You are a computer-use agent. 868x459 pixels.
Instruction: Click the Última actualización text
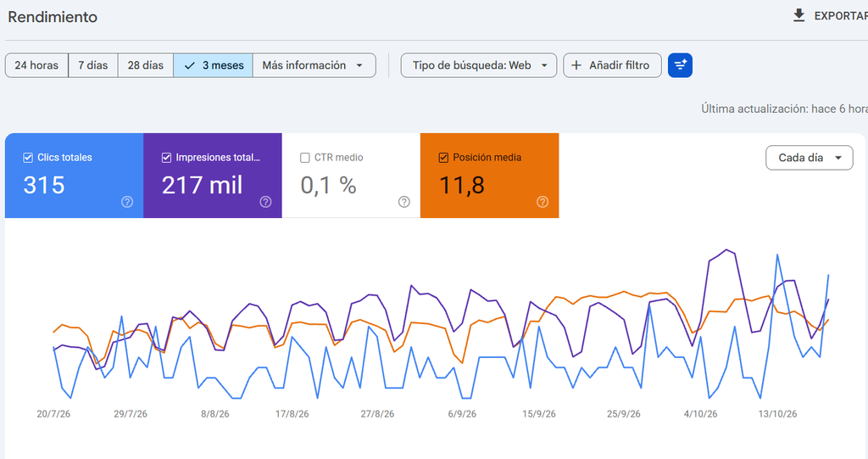(x=784, y=109)
